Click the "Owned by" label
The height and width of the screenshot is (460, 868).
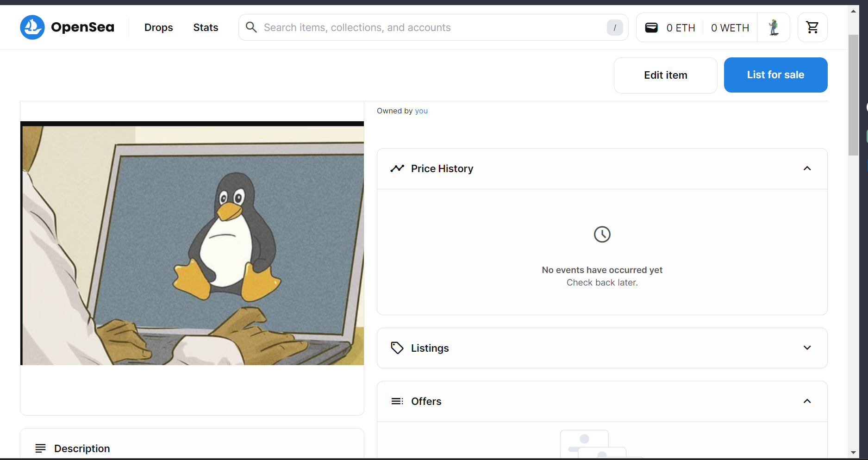[395, 111]
